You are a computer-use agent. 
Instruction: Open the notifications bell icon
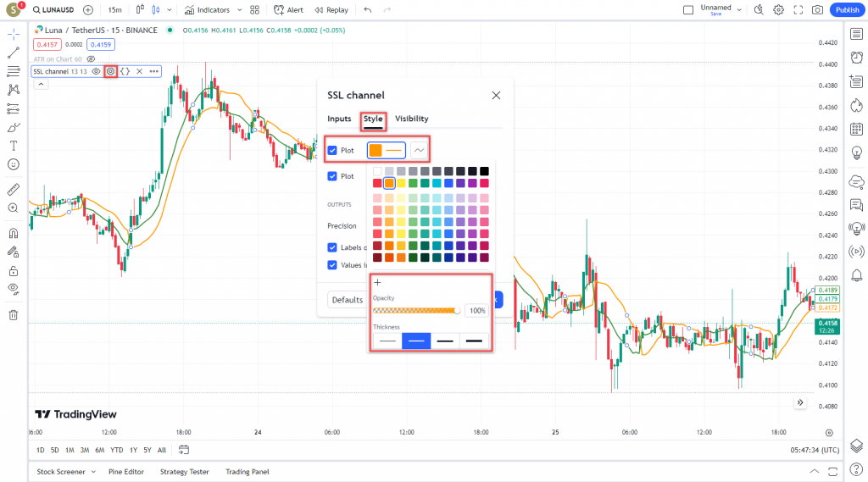pos(856,275)
